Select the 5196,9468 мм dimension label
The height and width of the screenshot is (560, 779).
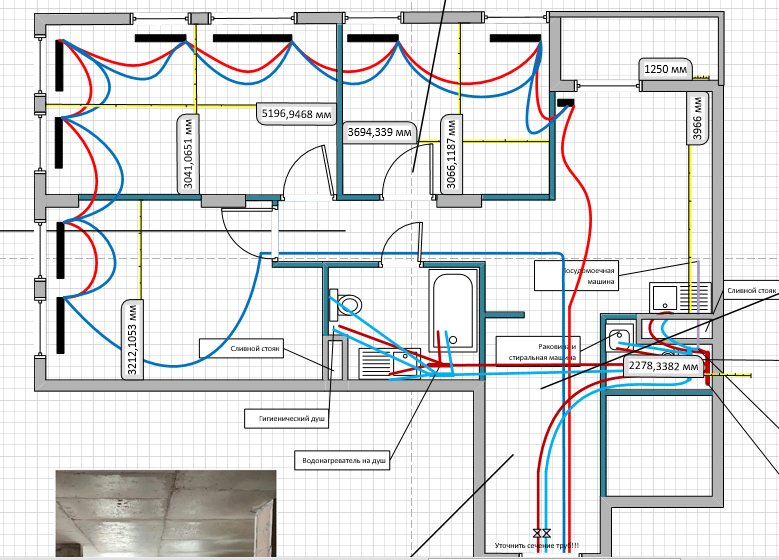pos(297,114)
